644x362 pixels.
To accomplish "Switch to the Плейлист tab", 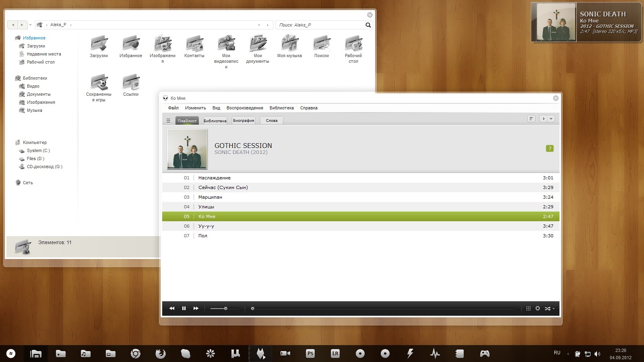I will coord(187,121).
